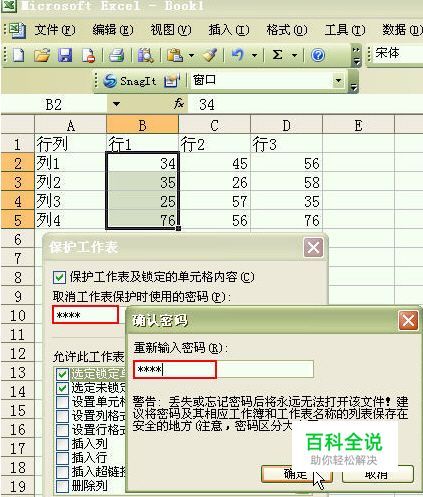Click cell D1 containing 行3

[x=286, y=144]
